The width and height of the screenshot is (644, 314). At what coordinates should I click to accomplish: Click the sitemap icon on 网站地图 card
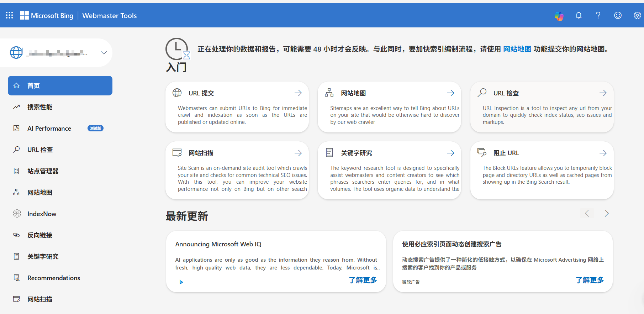click(329, 93)
